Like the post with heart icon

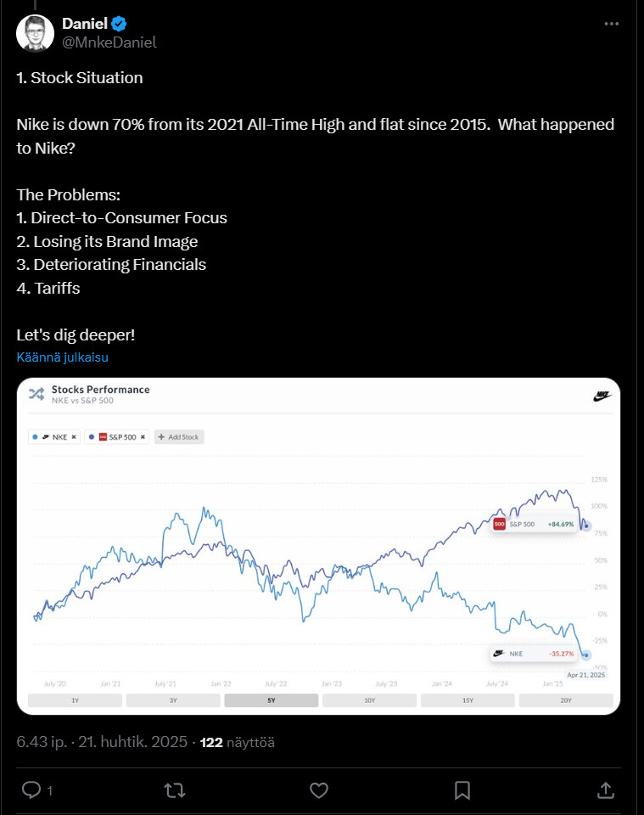click(318, 790)
